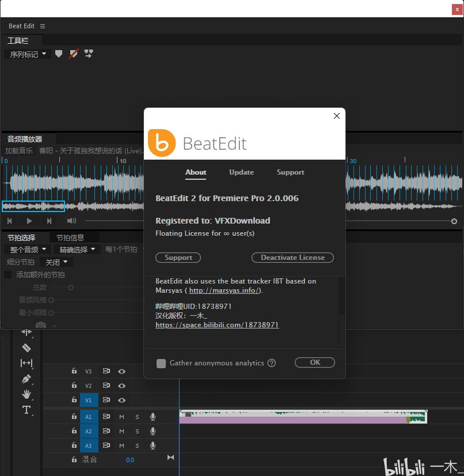Image resolution: width=464 pixels, height=476 pixels.
Task: Toggle lock on track V3
Action: pyautogui.click(x=74, y=371)
